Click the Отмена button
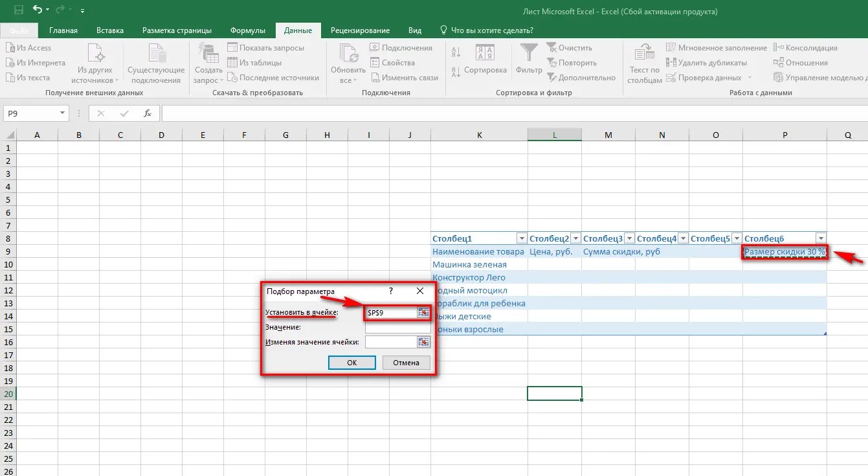Screen dimensions: 868x476 coord(406,363)
